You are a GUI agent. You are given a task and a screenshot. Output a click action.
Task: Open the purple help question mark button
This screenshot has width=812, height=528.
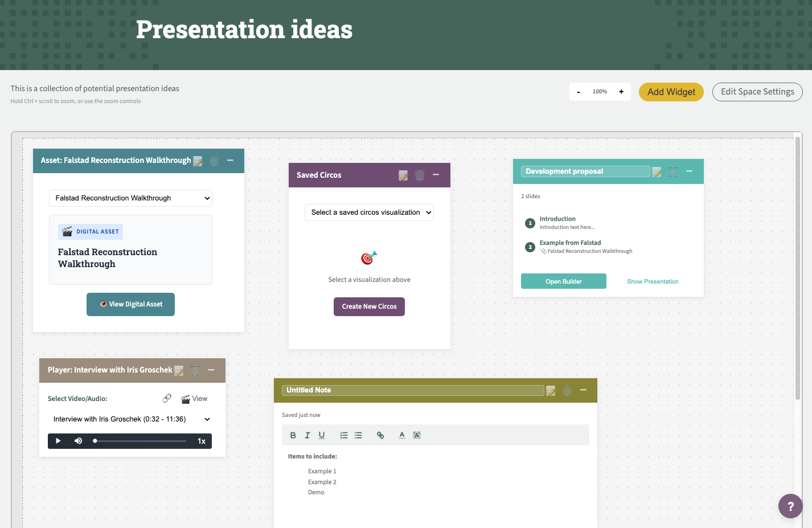pos(790,506)
